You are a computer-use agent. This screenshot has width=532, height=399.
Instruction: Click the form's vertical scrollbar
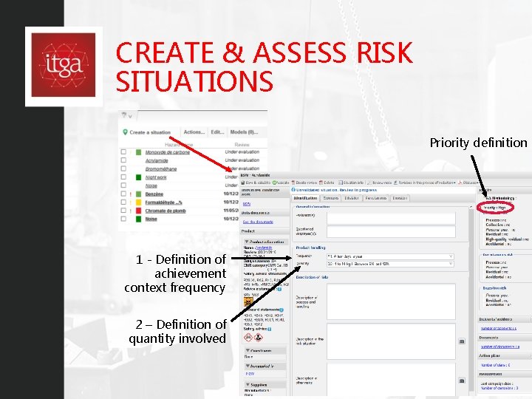(471, 299)
